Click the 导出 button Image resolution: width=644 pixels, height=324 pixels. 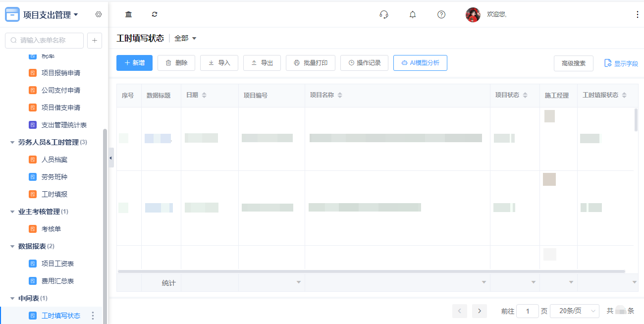[262, 63]
